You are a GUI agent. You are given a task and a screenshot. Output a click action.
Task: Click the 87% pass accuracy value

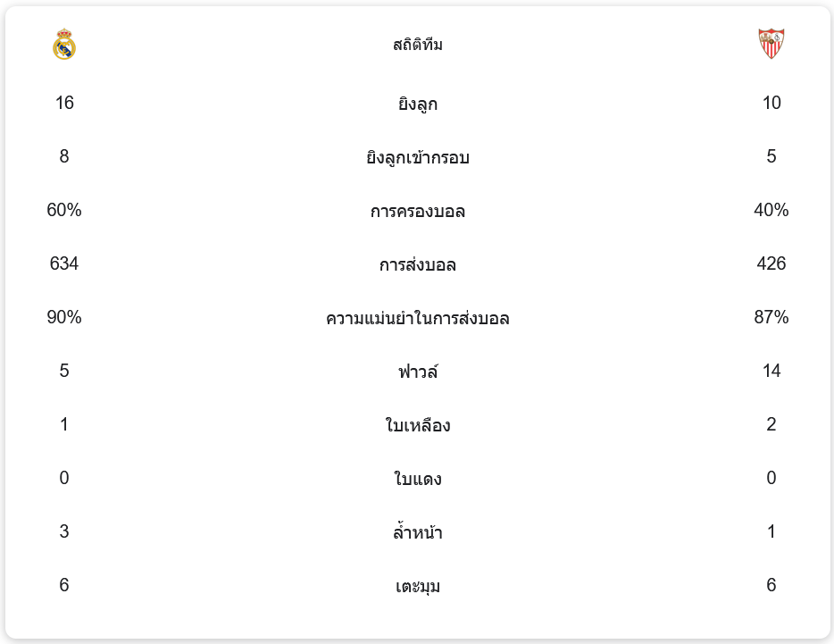[x=771, y=317]
